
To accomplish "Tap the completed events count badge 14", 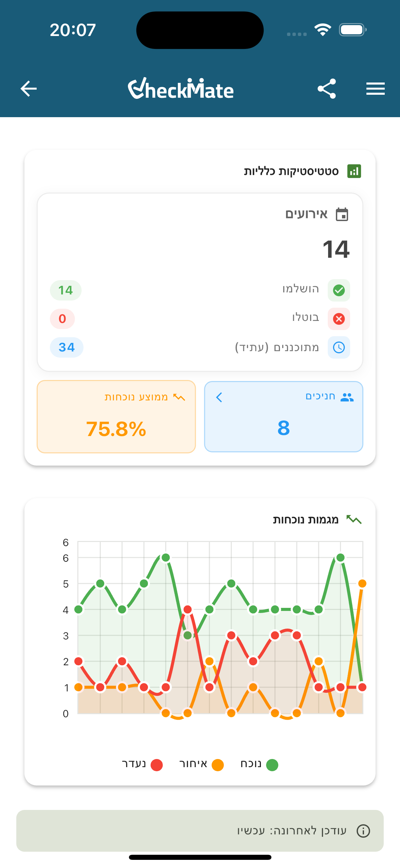I will (x=65, y=290).
